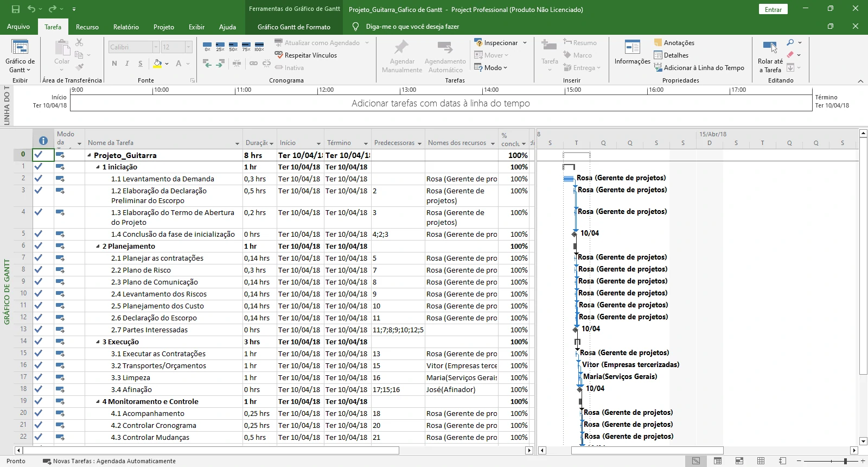Mark the task 75% complete
868x467 pixels.
pos(246,47)
